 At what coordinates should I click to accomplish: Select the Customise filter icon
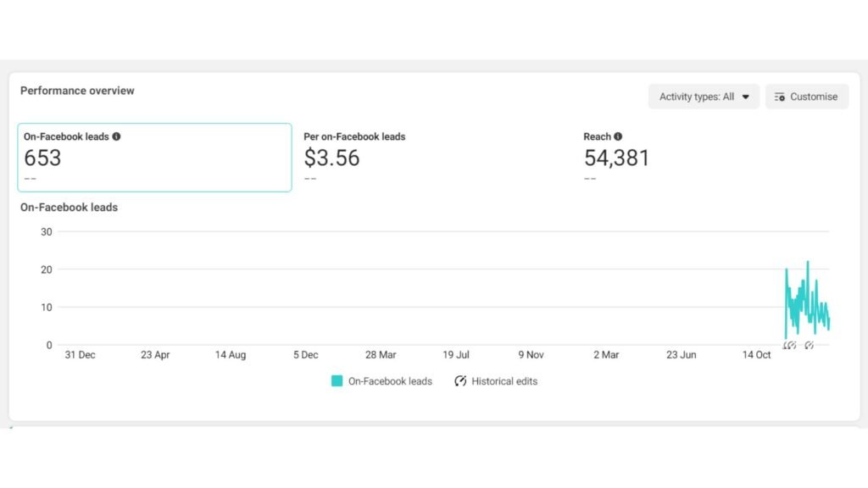tap(779, 97)
